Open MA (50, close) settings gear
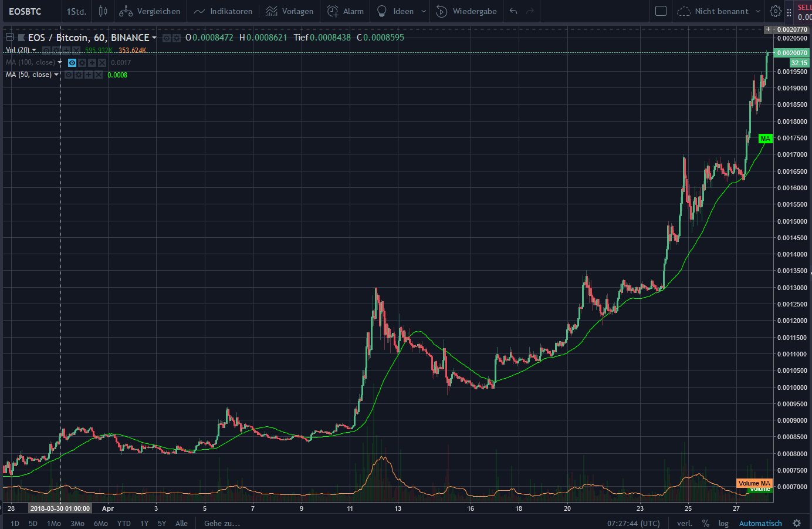This screenshot has height=529, width=812. [79, 75]
